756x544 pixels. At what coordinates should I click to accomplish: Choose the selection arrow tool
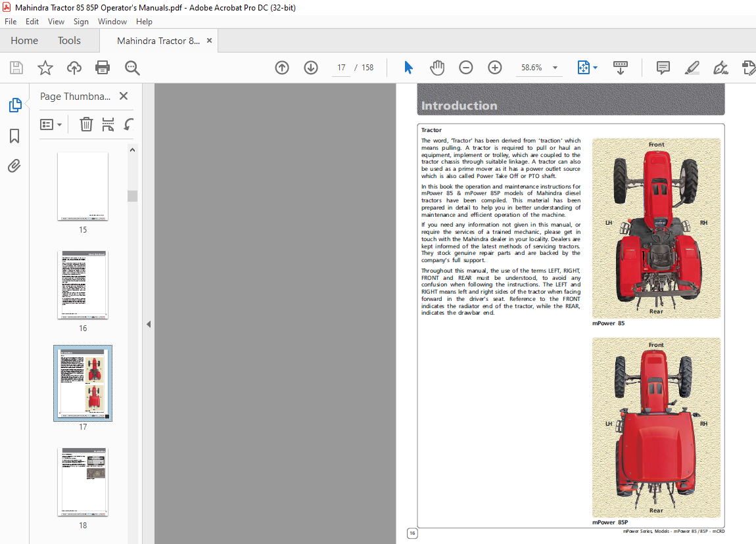408,68
